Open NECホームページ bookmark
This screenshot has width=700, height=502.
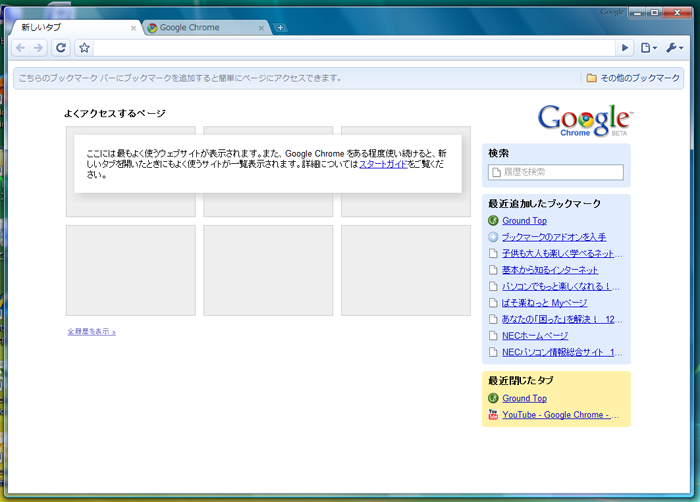point(535,336)
